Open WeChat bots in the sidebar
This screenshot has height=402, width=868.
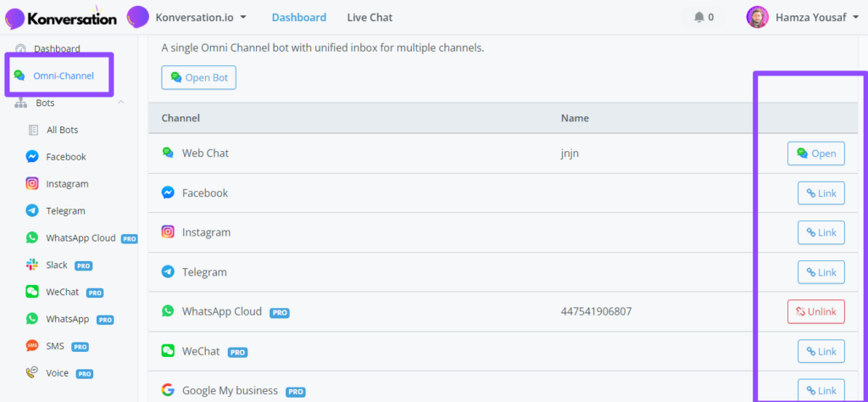62,292
